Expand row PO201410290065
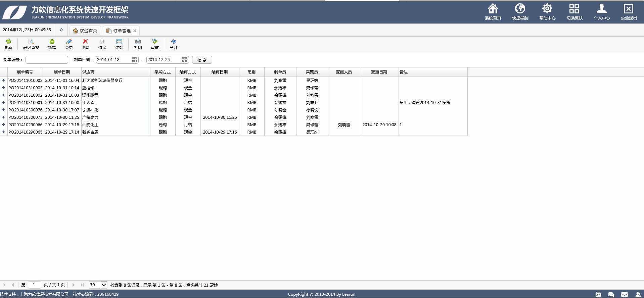Screen dimensions: 644x298 pos(3,132)
